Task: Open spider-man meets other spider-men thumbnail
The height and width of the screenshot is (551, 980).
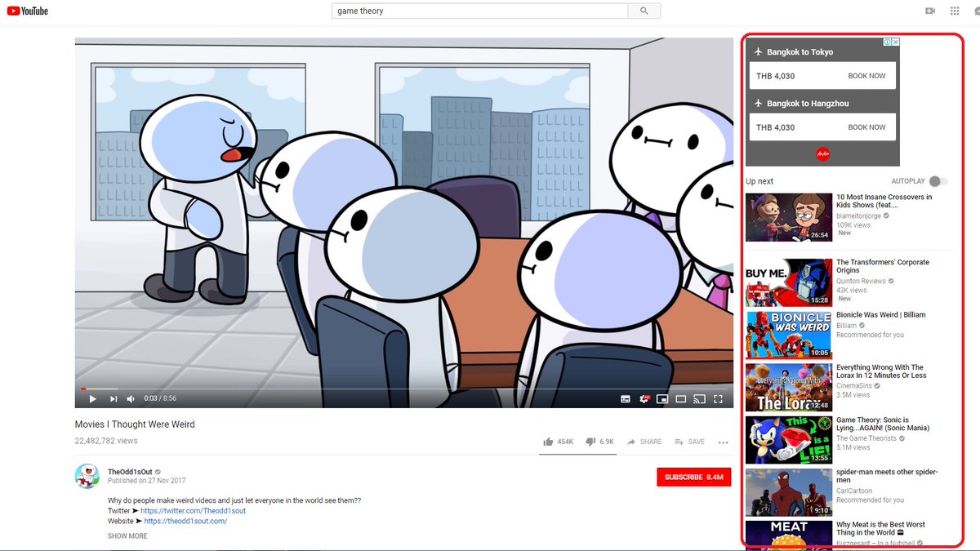Action: [789, 492]
